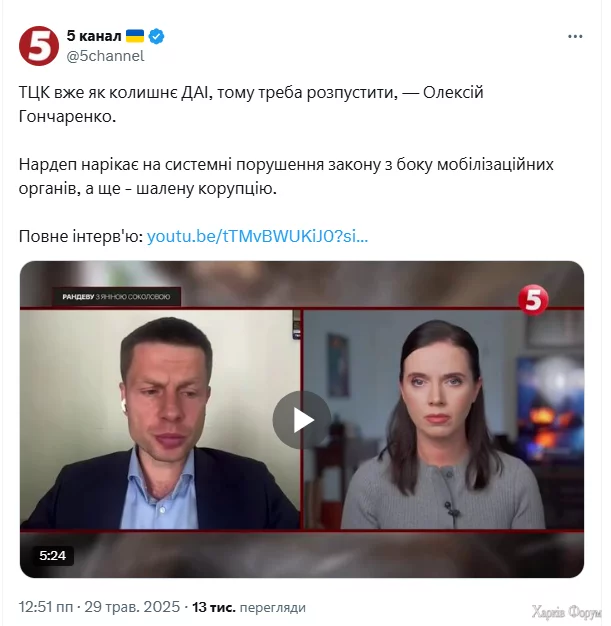Open the youtu.be full interview link
Image resolution: width=611 pixels, height=626 pixels.
[258, 236]
